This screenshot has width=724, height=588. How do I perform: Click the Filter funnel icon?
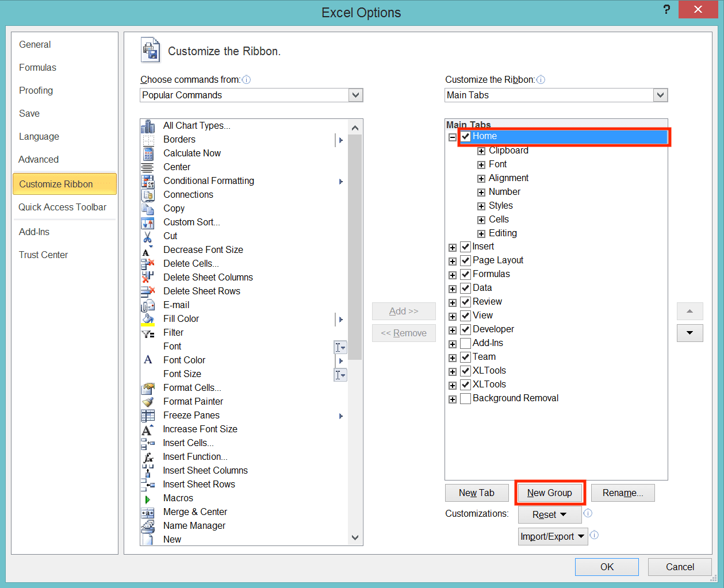point(148,333)
